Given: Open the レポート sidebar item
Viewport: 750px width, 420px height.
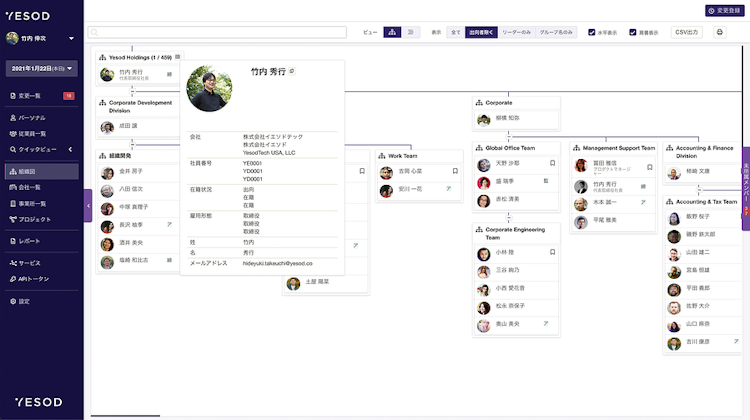Looking at the screenshot, I should (42, 241).
